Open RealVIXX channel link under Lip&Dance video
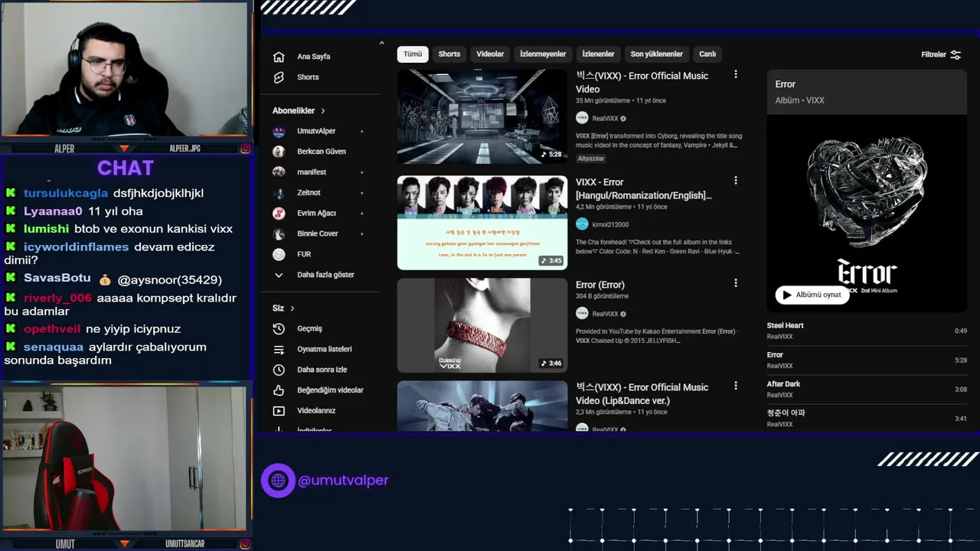The width and height of the screenshot is (980, 551). [605, 429]
